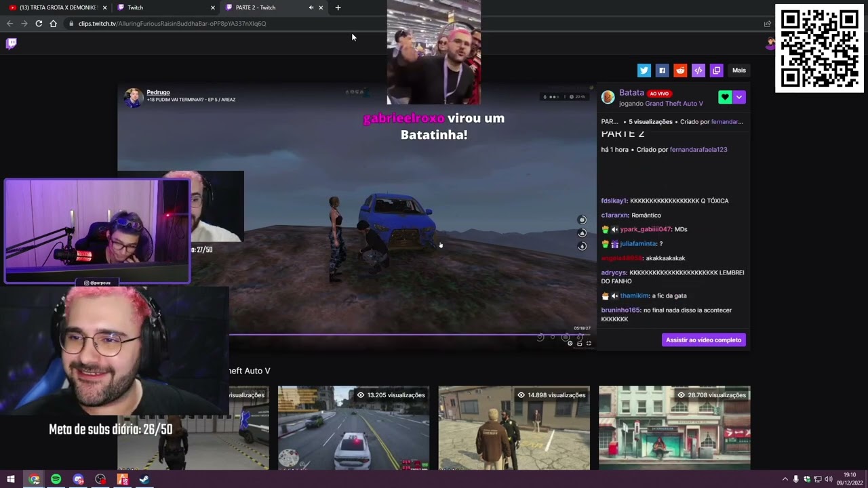The image size is (868, 488).
Task: Click the Twitch logo in the page header
Action: coord(11,43)
